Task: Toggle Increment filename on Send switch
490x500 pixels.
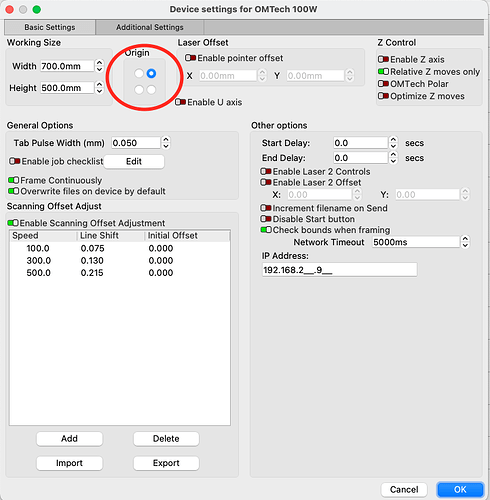Action: [266, 208]
